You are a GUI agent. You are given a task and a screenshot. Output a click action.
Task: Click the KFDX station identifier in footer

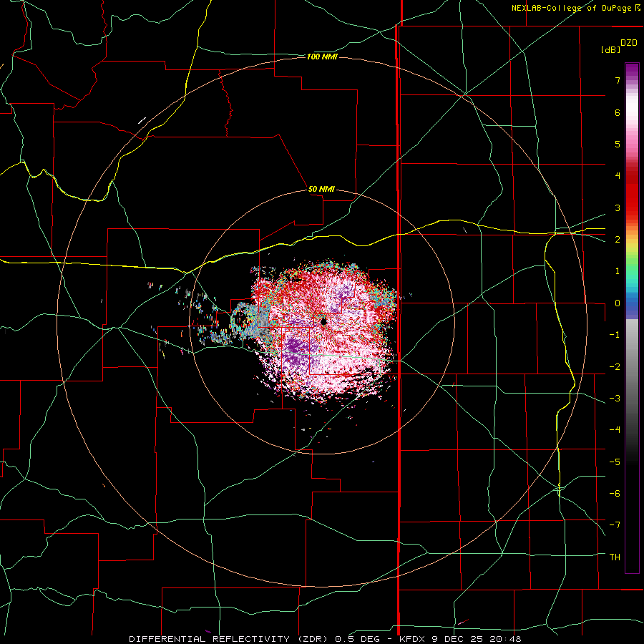point(414,639)
